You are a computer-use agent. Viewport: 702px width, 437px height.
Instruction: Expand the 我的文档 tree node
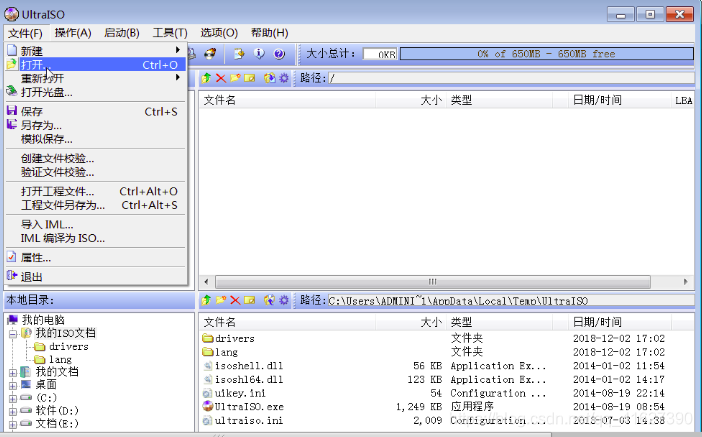[x=13, y=373]
